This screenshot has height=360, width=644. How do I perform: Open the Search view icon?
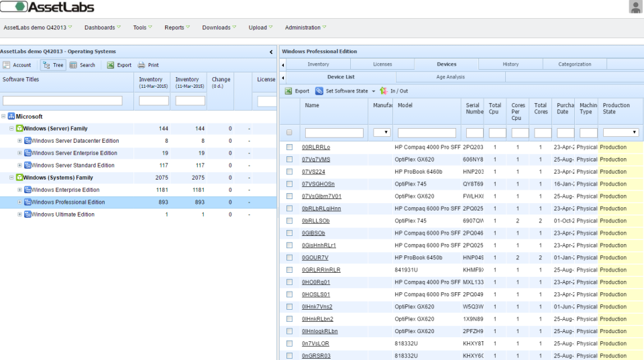[74, 65]
